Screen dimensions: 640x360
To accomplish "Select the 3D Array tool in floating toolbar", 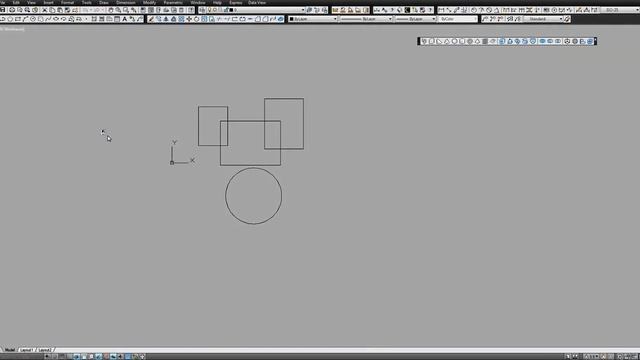I will click(x=590, y=41).
